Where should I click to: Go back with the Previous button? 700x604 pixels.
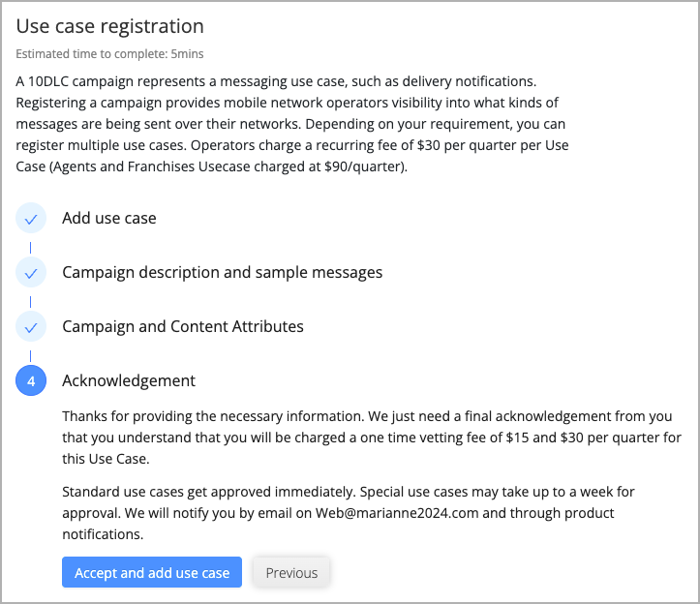click(291, 572)
